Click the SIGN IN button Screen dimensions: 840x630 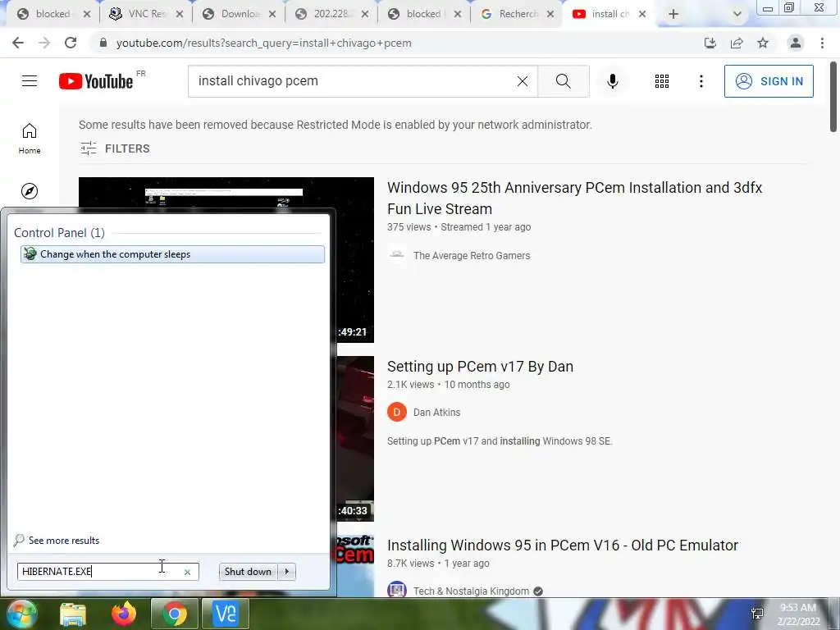click(769, 81)
